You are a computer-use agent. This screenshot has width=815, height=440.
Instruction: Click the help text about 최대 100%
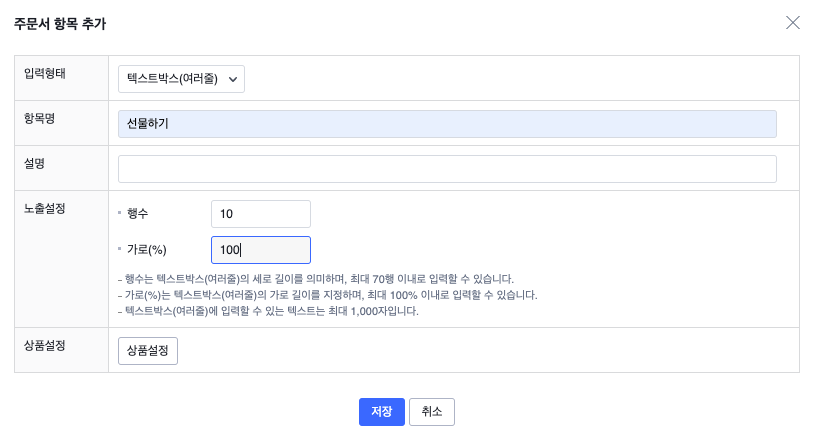(x=328, y=295)
